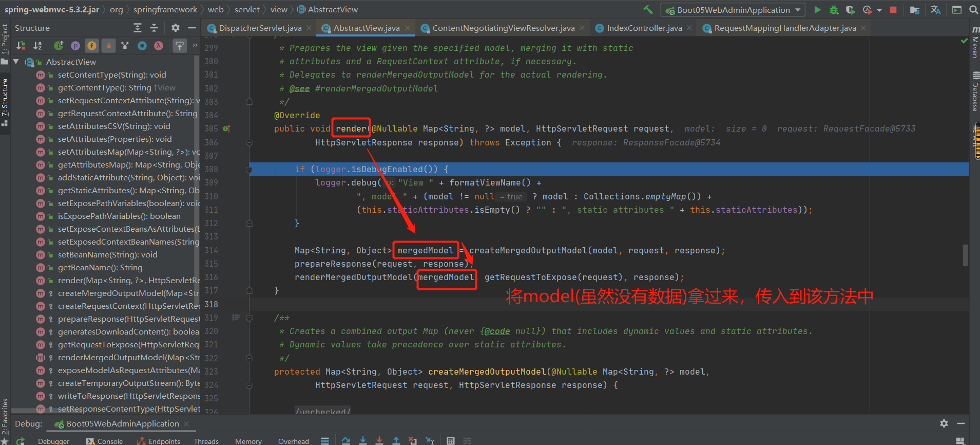Screen dimensions: 980x445
Task: Open Overhead tab in Debug panel
Action: coord(294,441)
